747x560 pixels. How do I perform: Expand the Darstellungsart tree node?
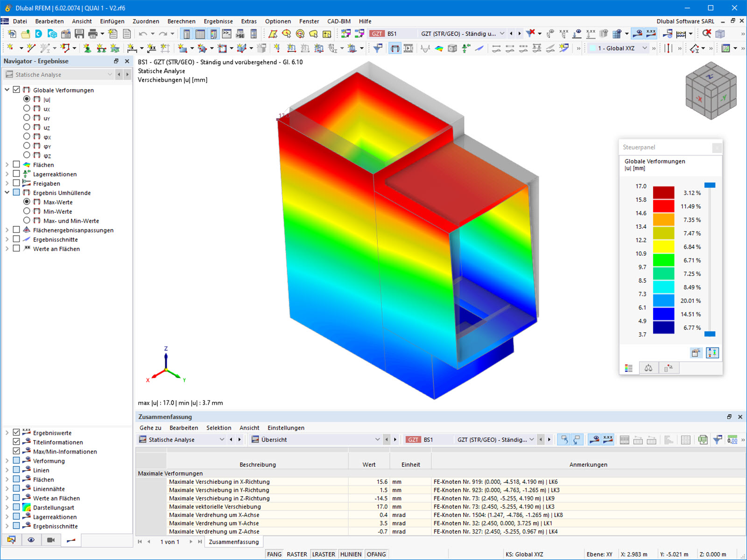[7, 507]
